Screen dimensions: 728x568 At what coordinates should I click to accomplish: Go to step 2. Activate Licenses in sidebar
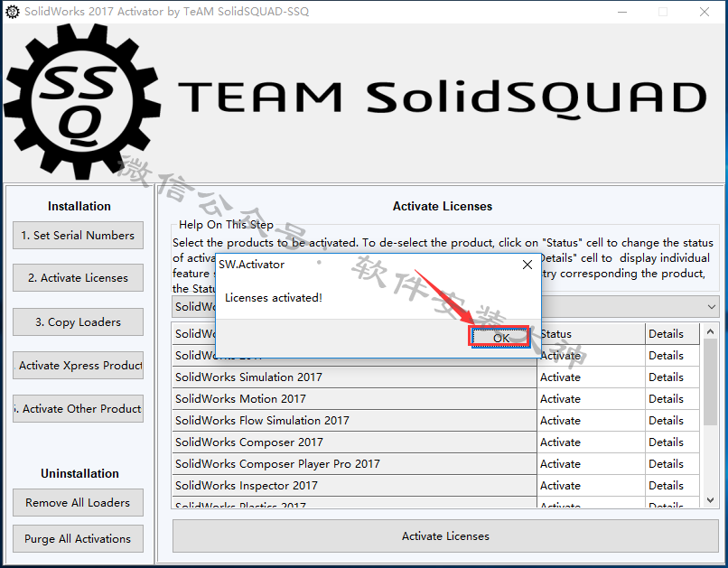pyautogui.click(x=78, y=277)
